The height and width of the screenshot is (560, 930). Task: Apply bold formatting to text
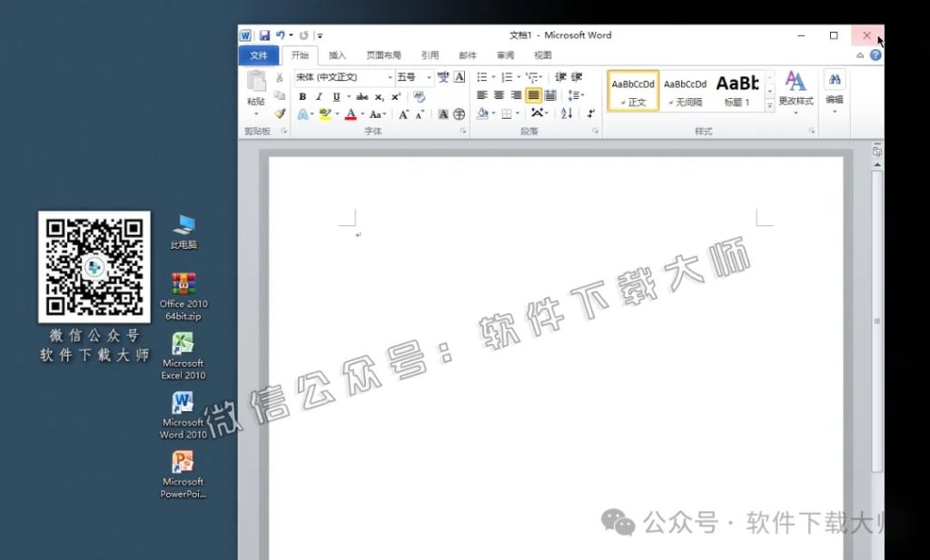pyautogui.click(x=303, y=96)
